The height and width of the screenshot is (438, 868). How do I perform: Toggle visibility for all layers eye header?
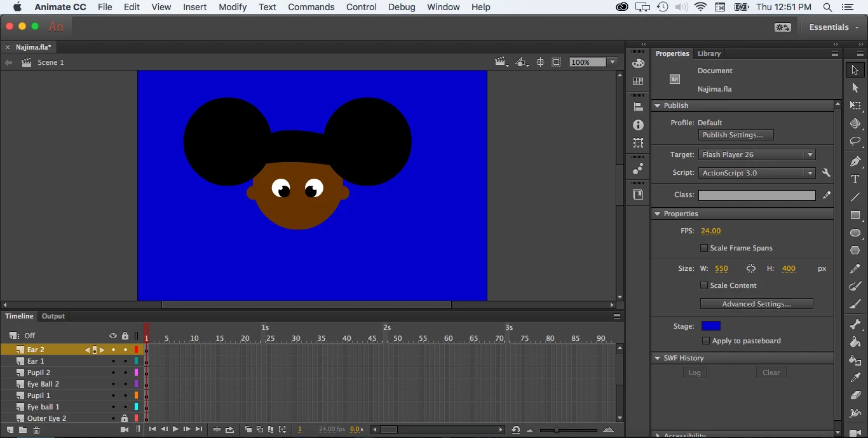(x=113, y=336)
